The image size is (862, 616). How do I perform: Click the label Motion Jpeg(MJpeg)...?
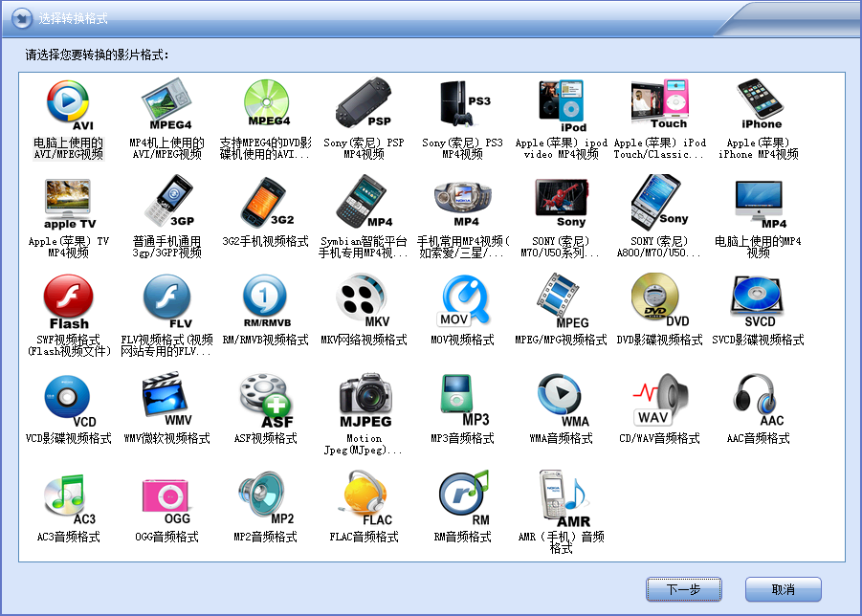click(364, 444)
